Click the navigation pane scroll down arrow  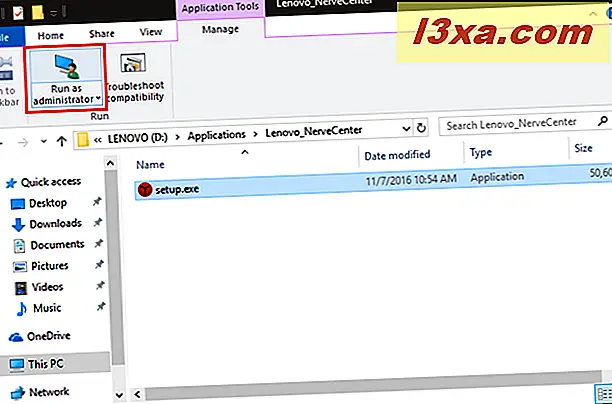click(x=119, y=395)
